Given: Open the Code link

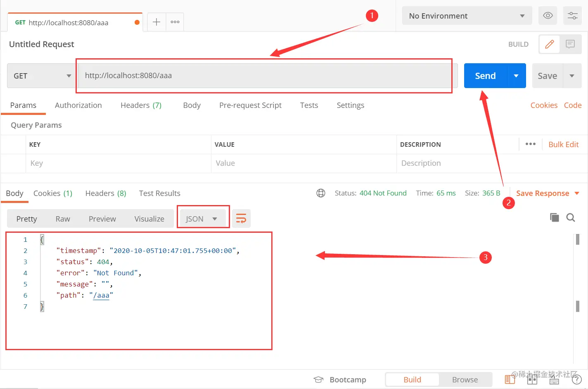Looking at the screenshot, I should [x=573, y=105].
